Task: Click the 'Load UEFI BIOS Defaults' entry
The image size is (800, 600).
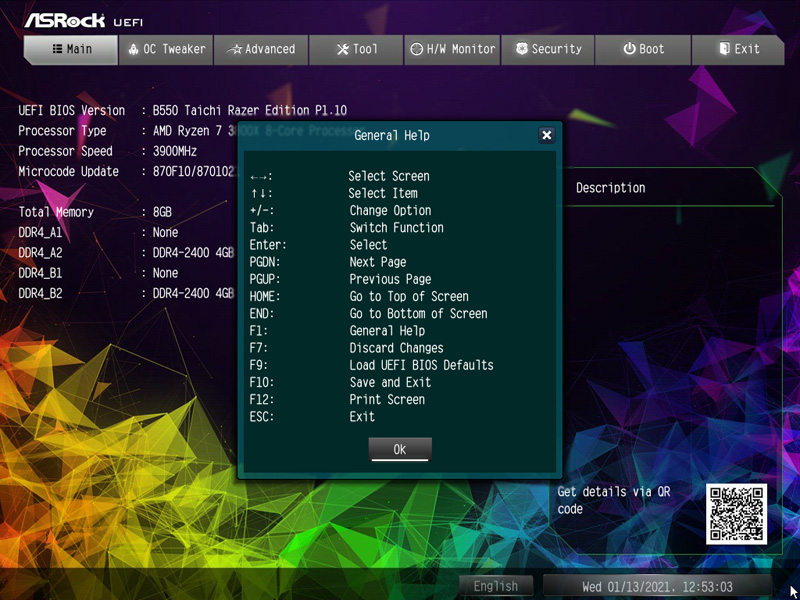Action: [421, 365]
